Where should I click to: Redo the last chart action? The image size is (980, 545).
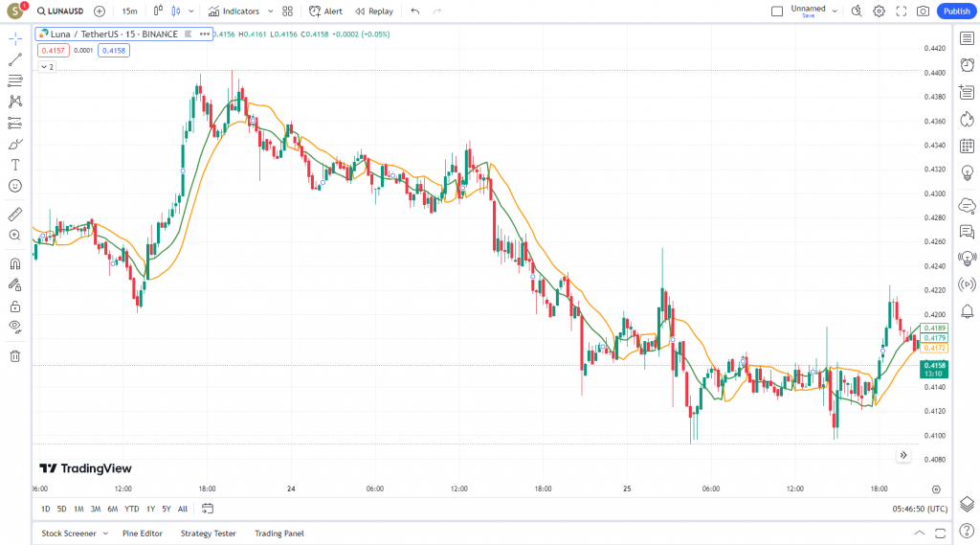pos(436,11)
